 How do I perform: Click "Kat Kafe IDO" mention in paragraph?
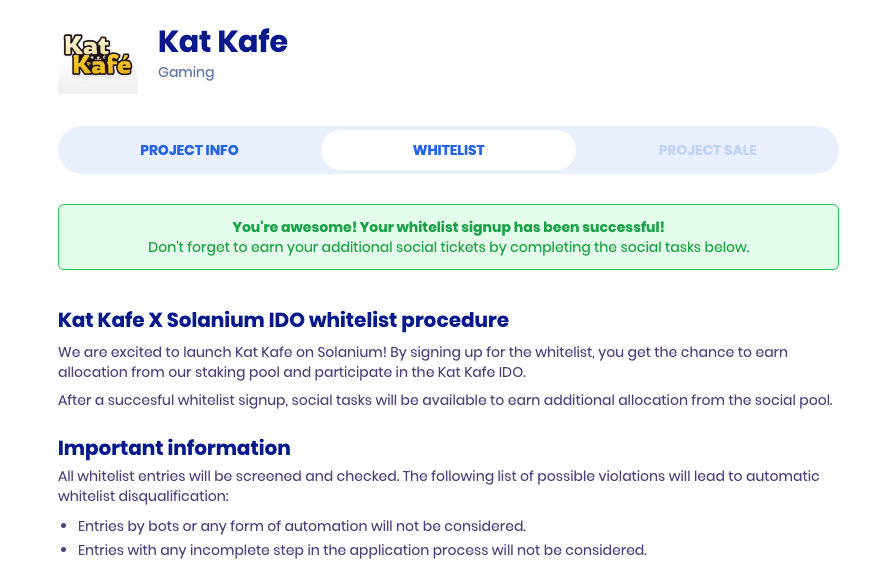480,372
